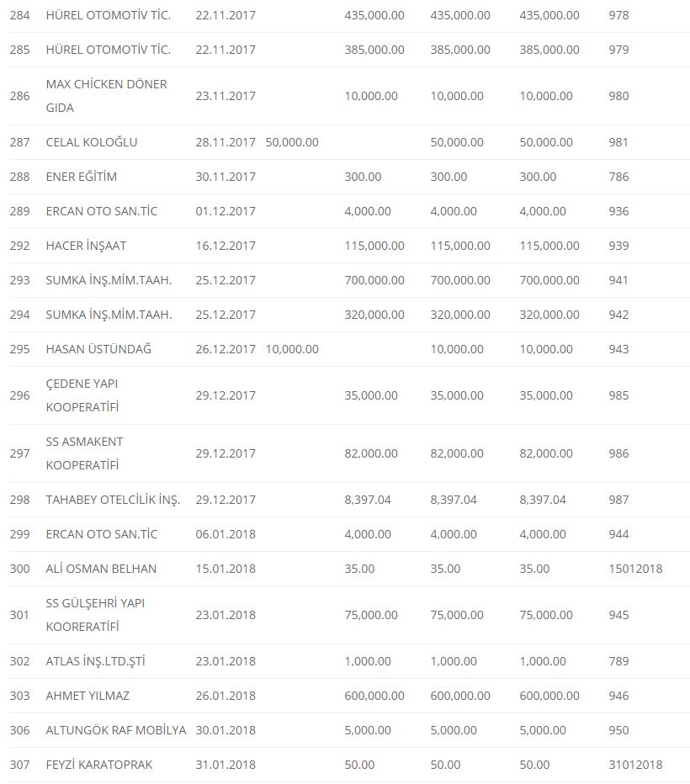Screen dimensions: 690x784
Task: Click the HACER İNŞAAT row name
Action: (86, 246)
